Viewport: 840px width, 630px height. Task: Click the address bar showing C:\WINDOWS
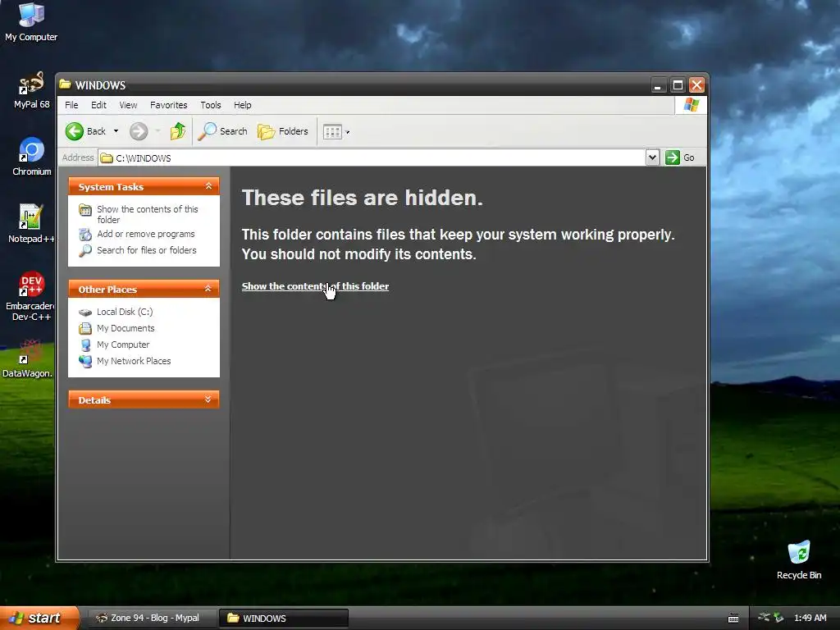pyautogui.click(x=372, y=158)
